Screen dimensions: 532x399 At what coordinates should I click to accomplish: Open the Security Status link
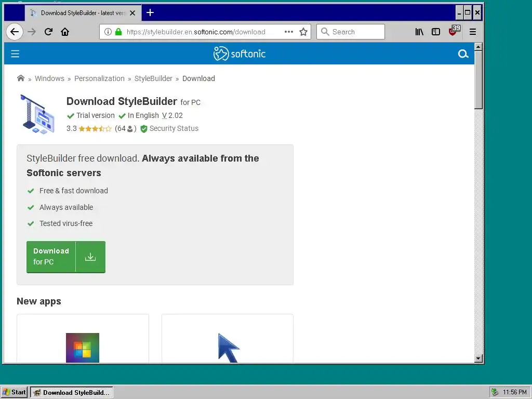pos(174,128)
